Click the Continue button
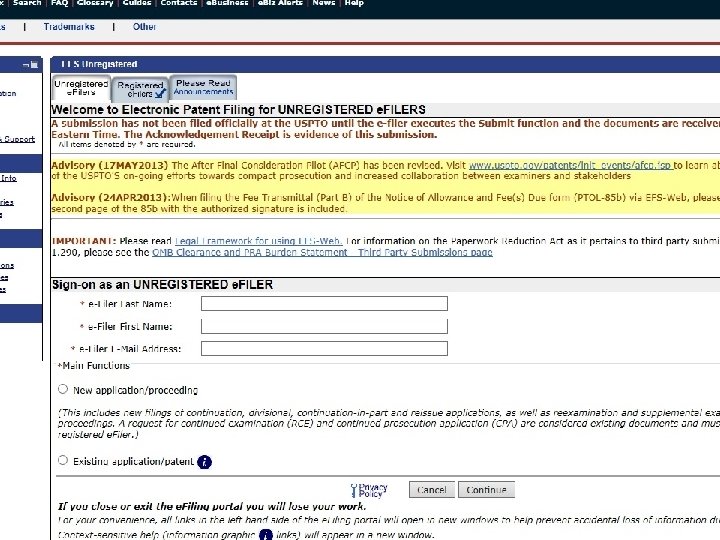Screen dimensions: 720x540 click(486, 489)
